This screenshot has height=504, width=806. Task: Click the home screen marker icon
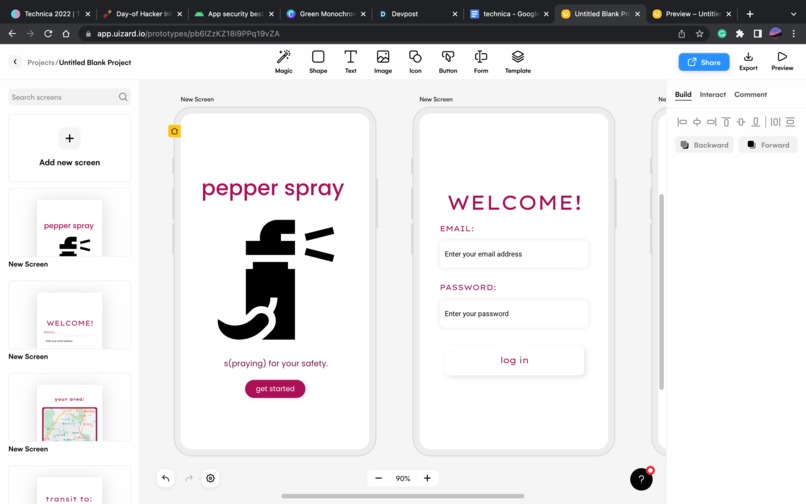(x=174, y=131)
